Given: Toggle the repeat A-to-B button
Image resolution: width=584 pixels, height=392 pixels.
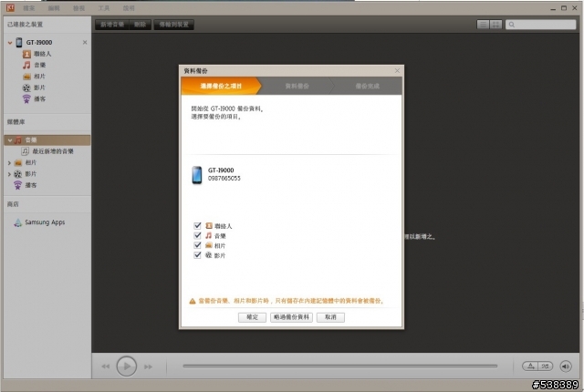Looking at the screenshot, I should coord(530,366).
